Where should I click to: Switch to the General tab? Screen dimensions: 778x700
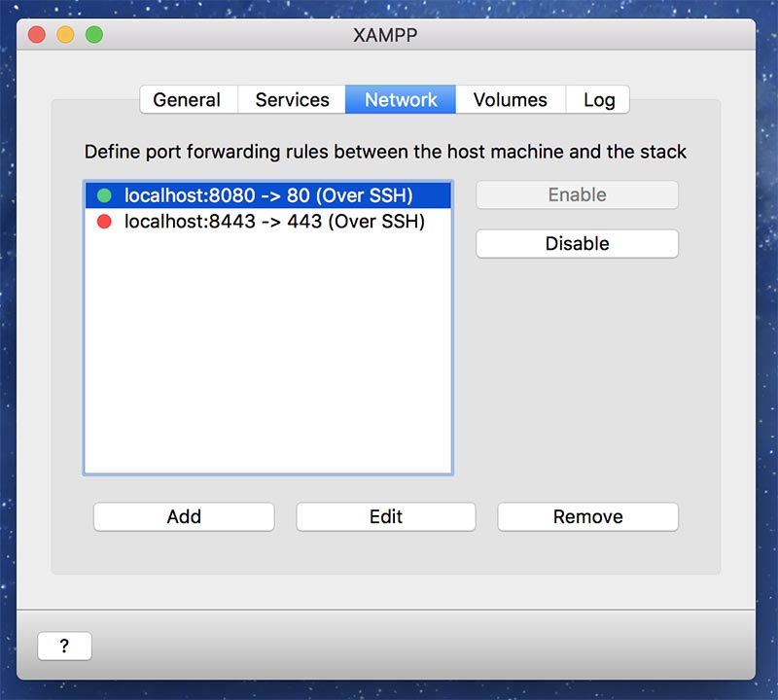click(x=189, y=100)
